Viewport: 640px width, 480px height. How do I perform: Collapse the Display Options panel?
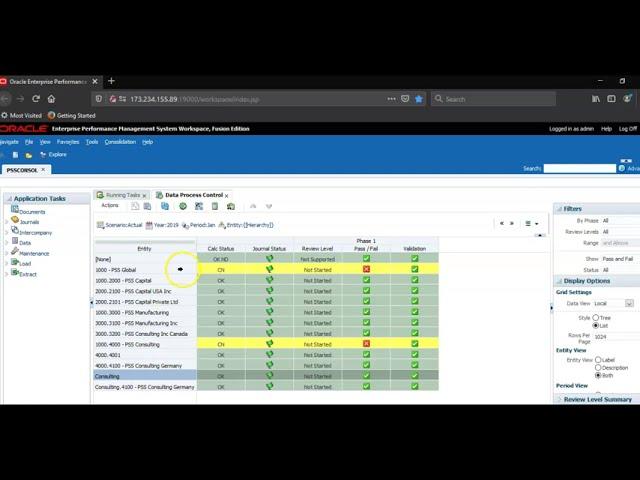pyautogui.click(x=559, y=281)
